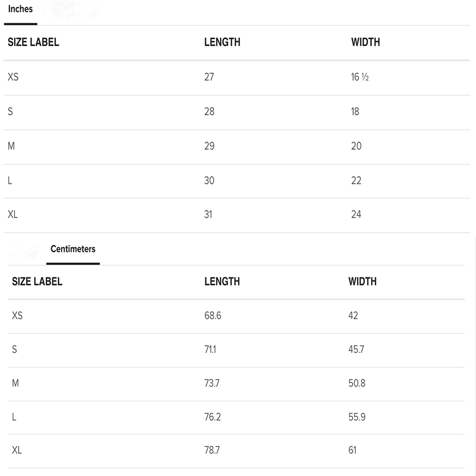Switch to the Centimeters tab
Screen dimensions: 476x476
point(73,249)
